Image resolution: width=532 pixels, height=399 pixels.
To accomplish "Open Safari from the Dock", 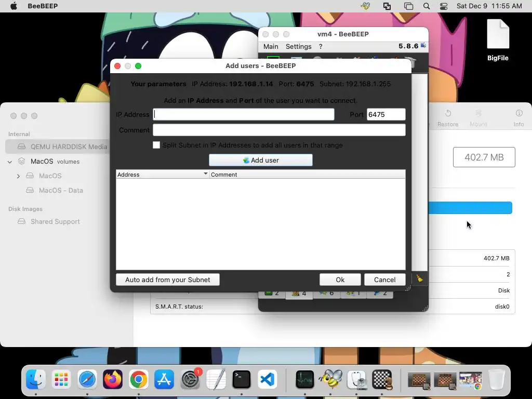I will pos(87,379).
